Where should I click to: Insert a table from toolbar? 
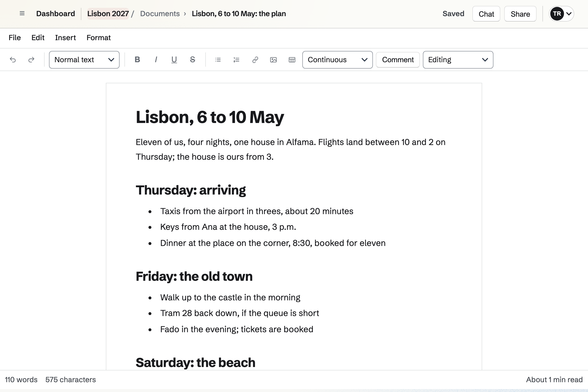tap(292, 60)
